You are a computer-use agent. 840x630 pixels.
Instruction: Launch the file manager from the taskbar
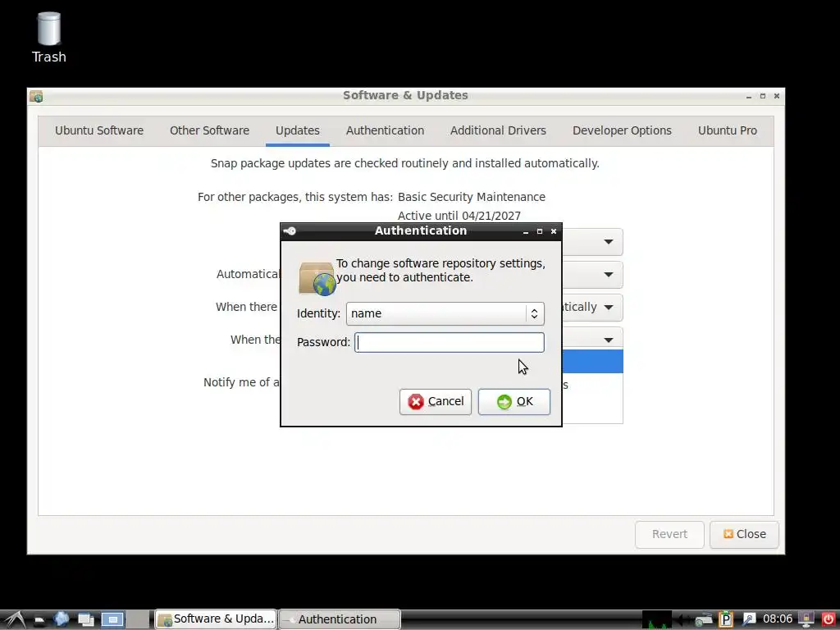pos(39,620)
